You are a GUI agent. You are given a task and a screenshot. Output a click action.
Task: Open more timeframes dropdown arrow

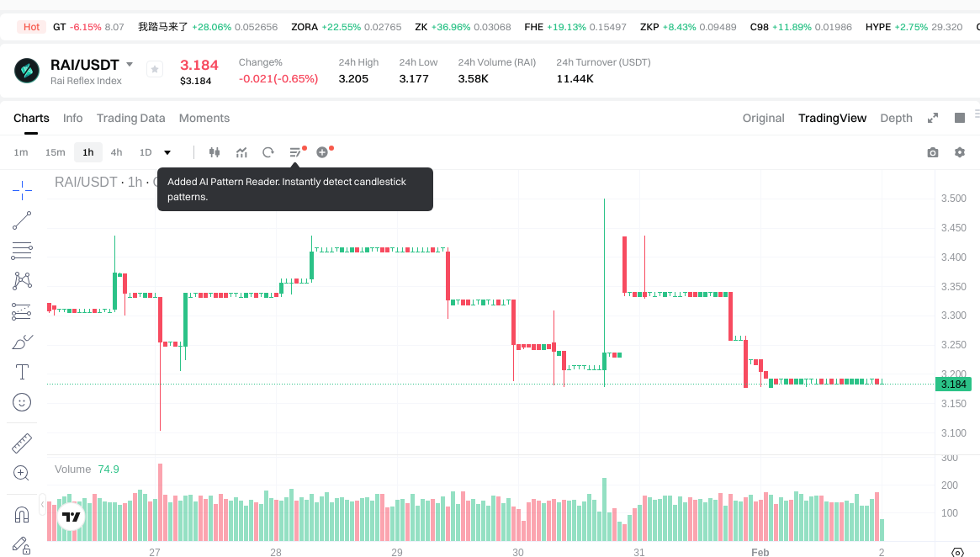click(x=167, y=152)
